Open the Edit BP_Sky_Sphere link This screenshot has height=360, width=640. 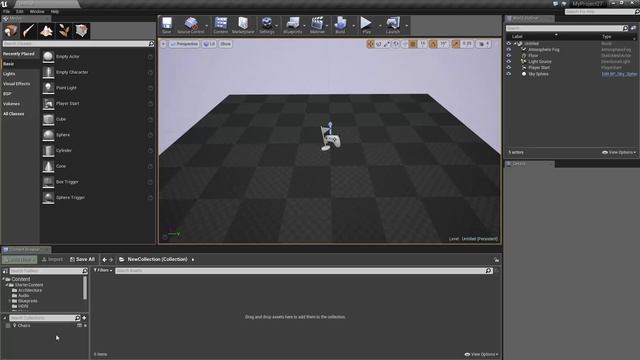point(619,74)
